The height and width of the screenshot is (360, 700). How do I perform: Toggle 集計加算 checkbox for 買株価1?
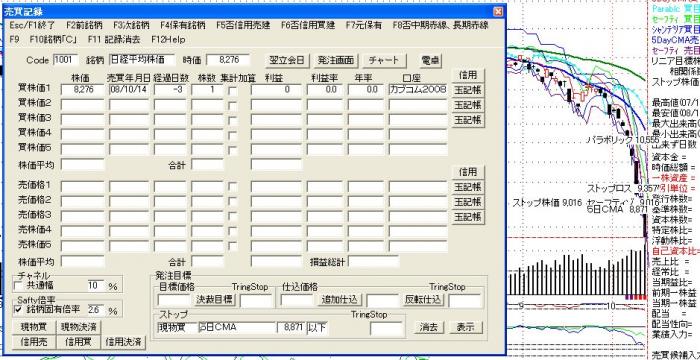pos(233,90)
